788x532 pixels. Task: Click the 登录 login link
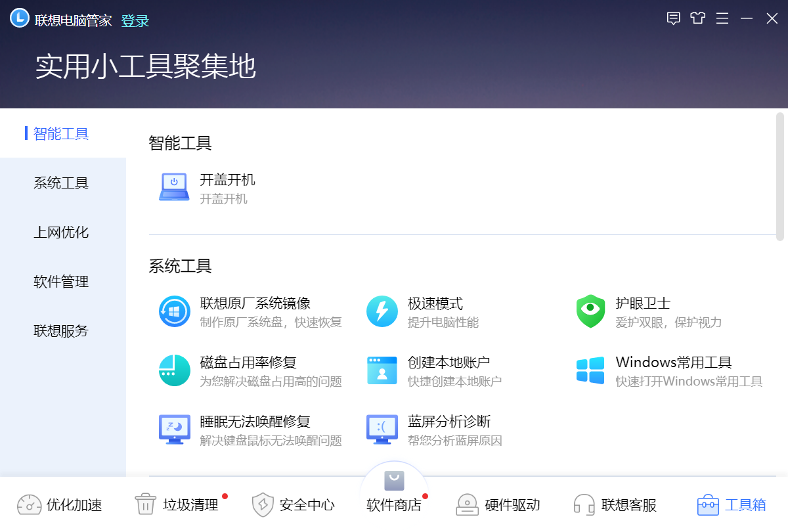[135, 21]
